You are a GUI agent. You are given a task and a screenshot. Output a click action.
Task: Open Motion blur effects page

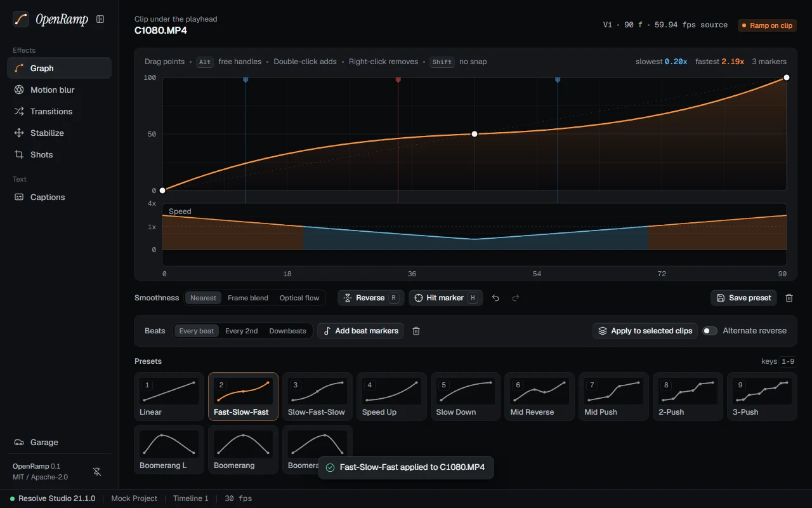pos(60,90)
